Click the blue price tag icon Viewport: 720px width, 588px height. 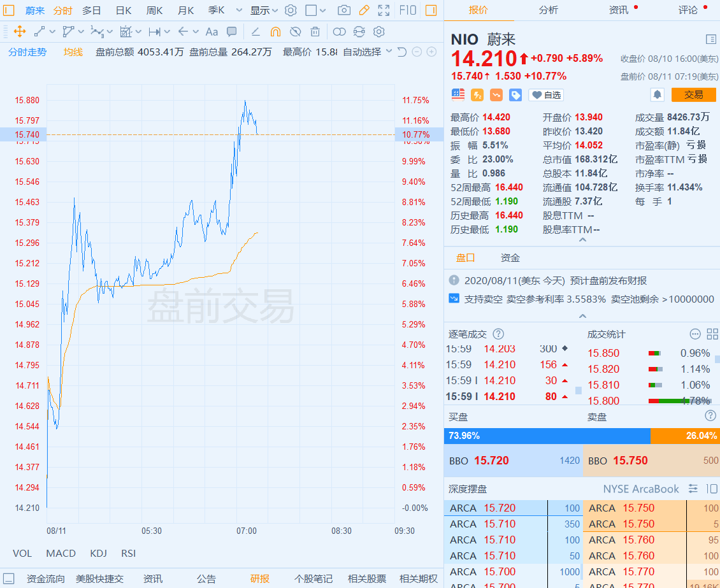coord(515,94)
